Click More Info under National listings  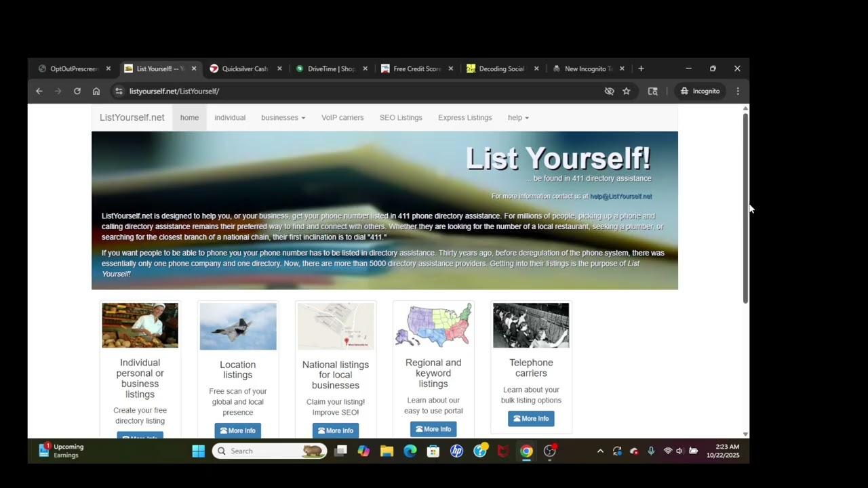coord(336,430)
